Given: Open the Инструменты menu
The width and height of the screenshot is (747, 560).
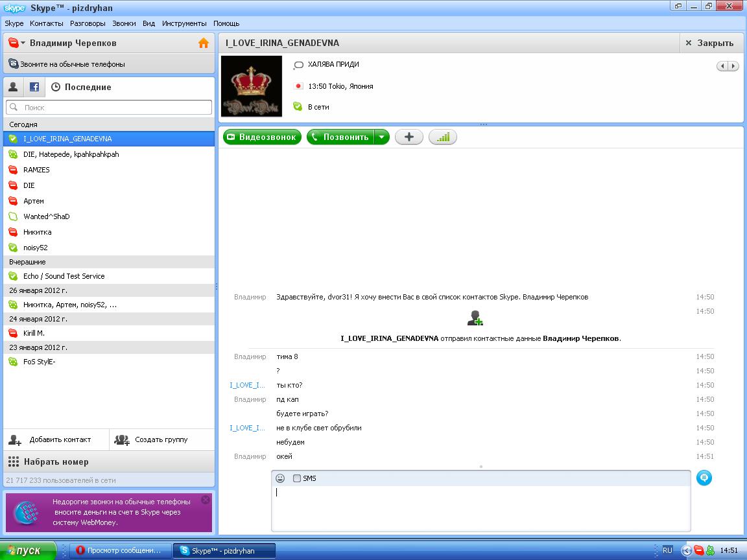Looking at the screenshot, I should [184, 23].
